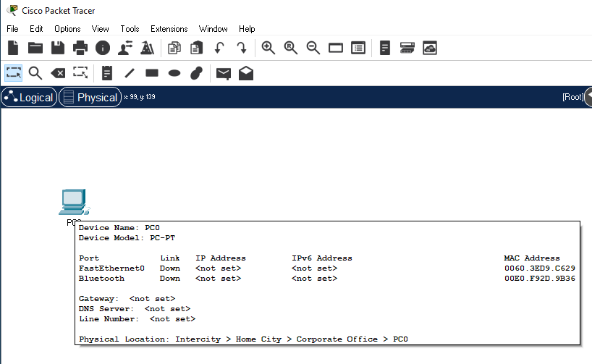Click the FastEthernet0 port name
Image resolution: width=592 pixels, height=364 pixels.
point(111,268)
